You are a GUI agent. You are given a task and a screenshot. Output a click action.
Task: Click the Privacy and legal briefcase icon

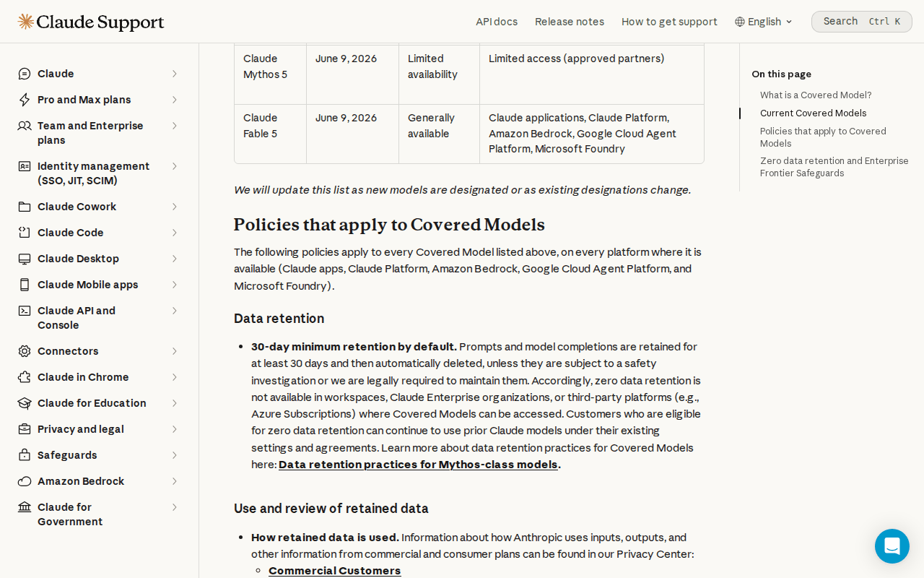tap(25, 429)
